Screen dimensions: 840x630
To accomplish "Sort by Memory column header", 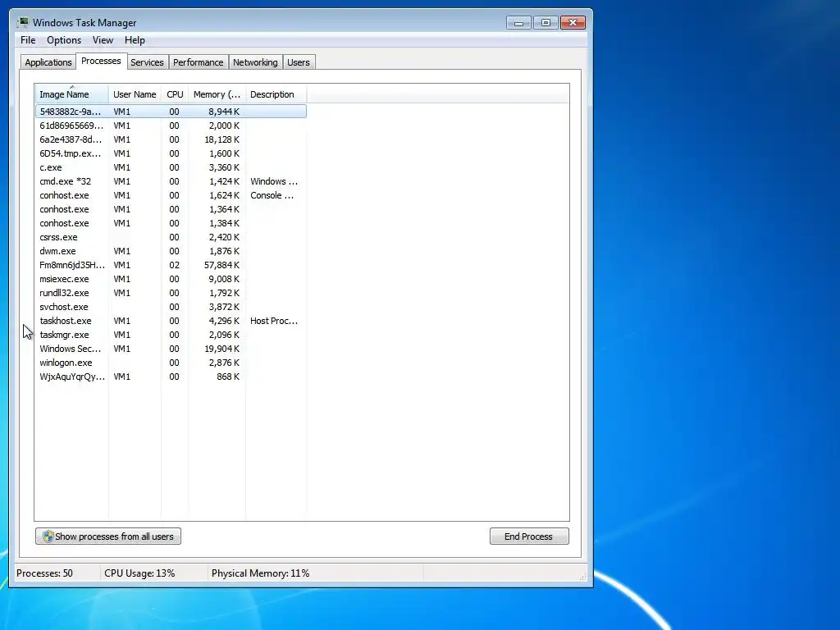I will click(217, 94).
